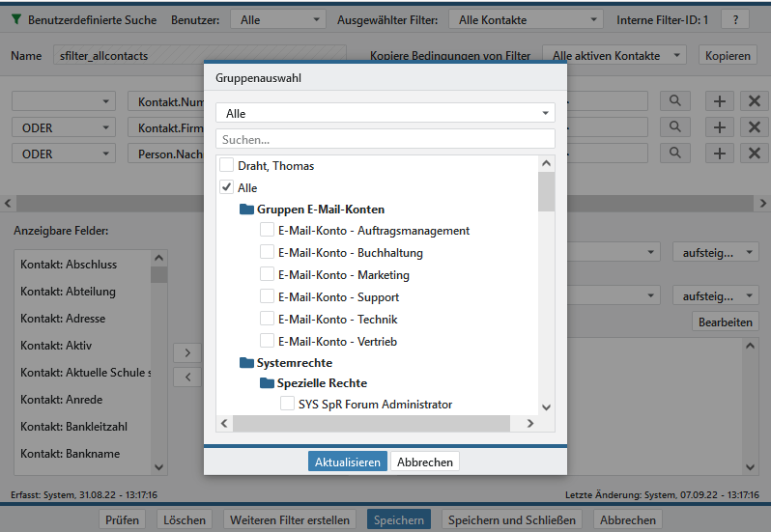Click Abbrechen in the Gruppenauswahl dialog

pyautogui.click(x=424, y=462)
